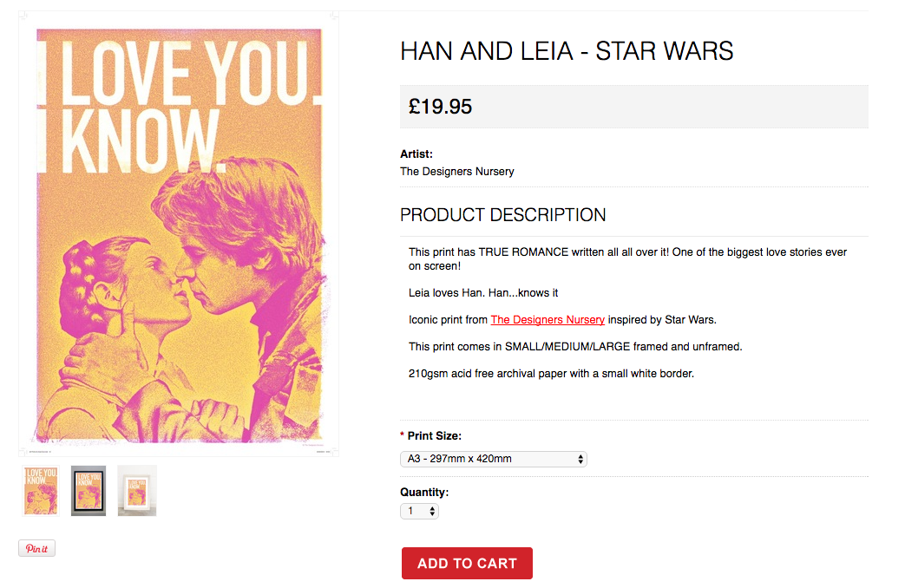Click the 210gsm archival paper text

tap(551, 374)
